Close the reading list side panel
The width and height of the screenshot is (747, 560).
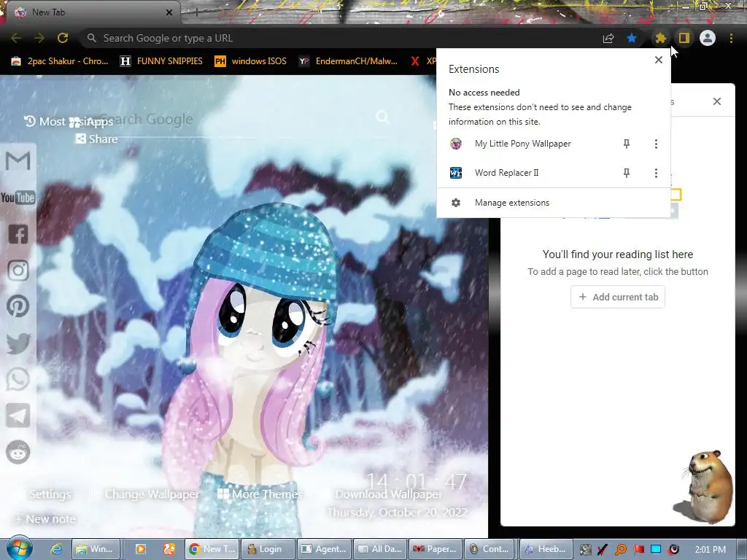coord(717,101)
